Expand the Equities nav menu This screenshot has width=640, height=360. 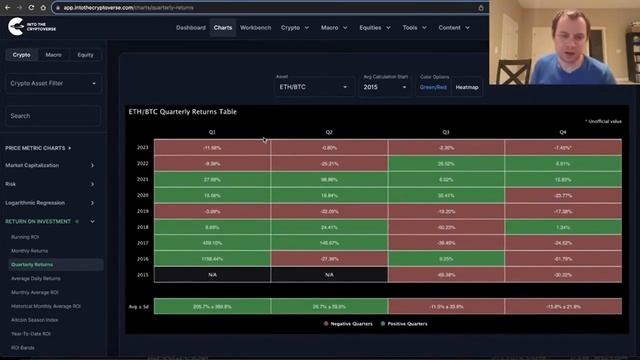click(x=375, y=28)
